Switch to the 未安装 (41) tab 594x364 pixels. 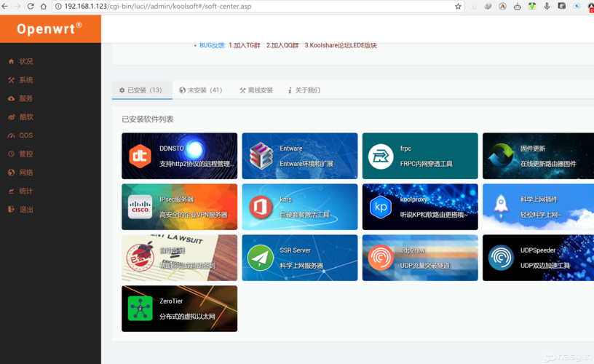[x=201, y=90]
